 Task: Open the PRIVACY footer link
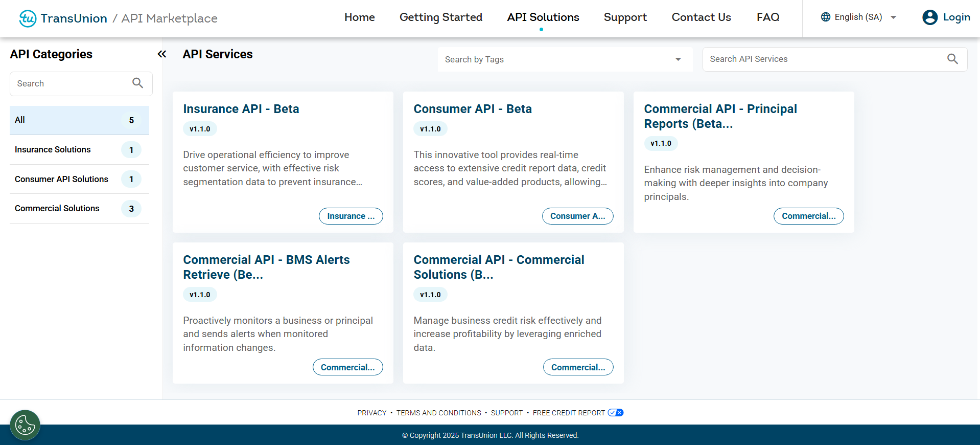pyautogui.click(x=372, y=413)
